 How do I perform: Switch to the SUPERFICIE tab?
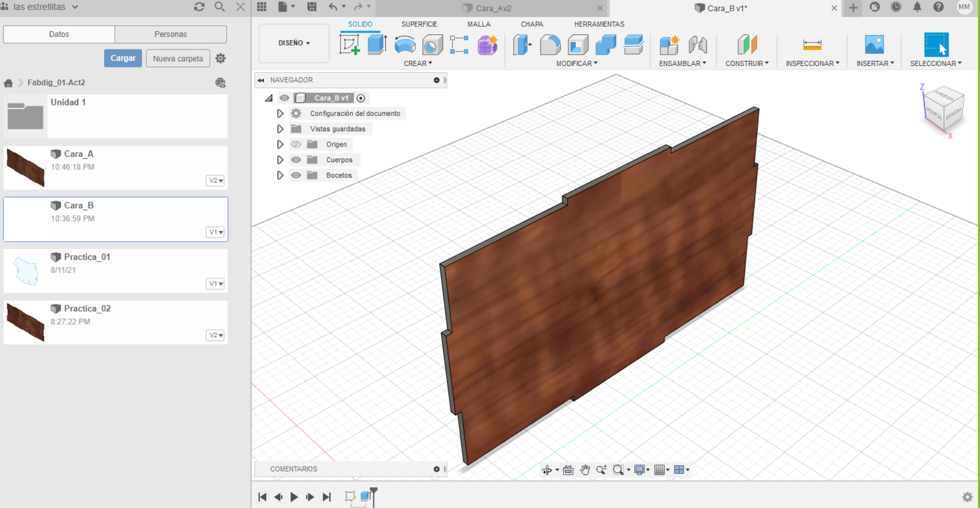pyautogui.click(x=419, y=24)
